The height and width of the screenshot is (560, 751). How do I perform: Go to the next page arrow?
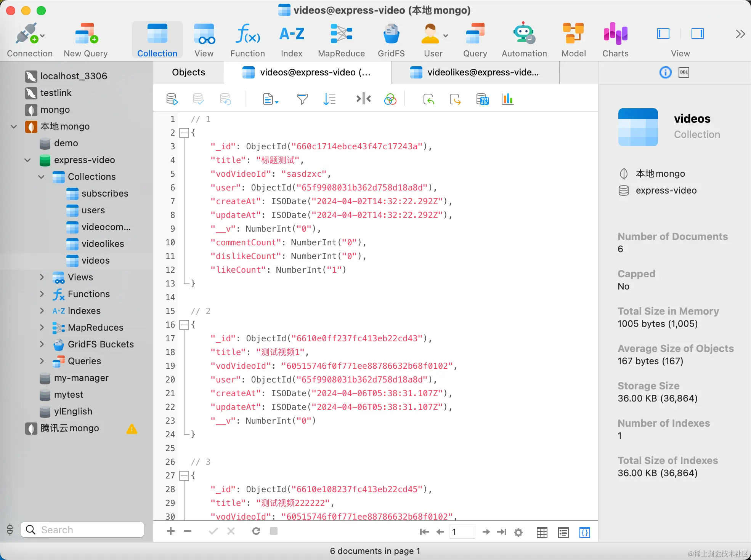click(486, 532)
